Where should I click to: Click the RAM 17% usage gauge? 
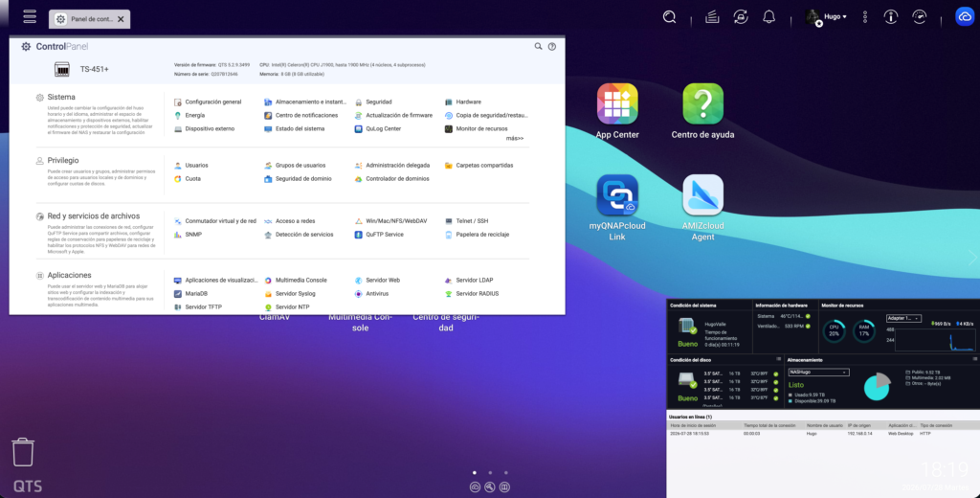[x=864, y=331]
